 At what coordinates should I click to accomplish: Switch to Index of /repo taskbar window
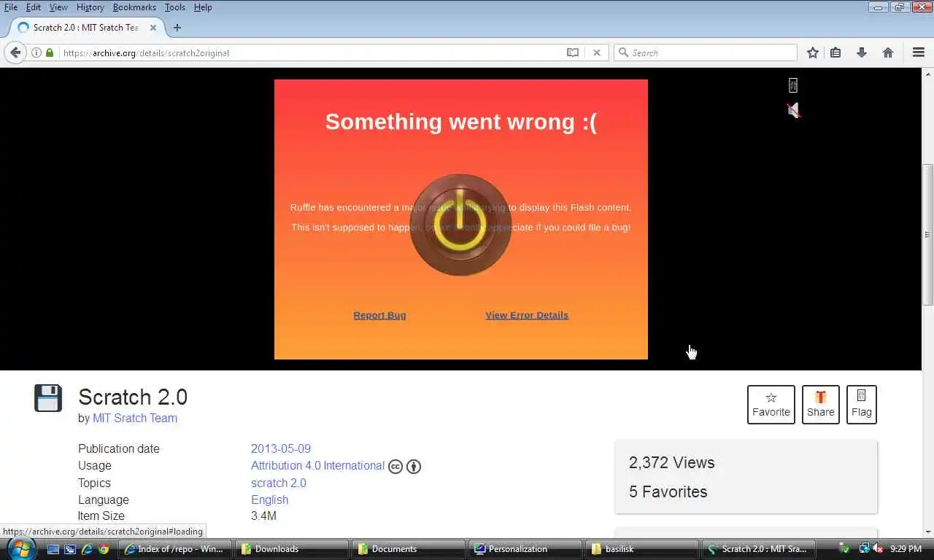pyautogui.click(x=176, y=549)
